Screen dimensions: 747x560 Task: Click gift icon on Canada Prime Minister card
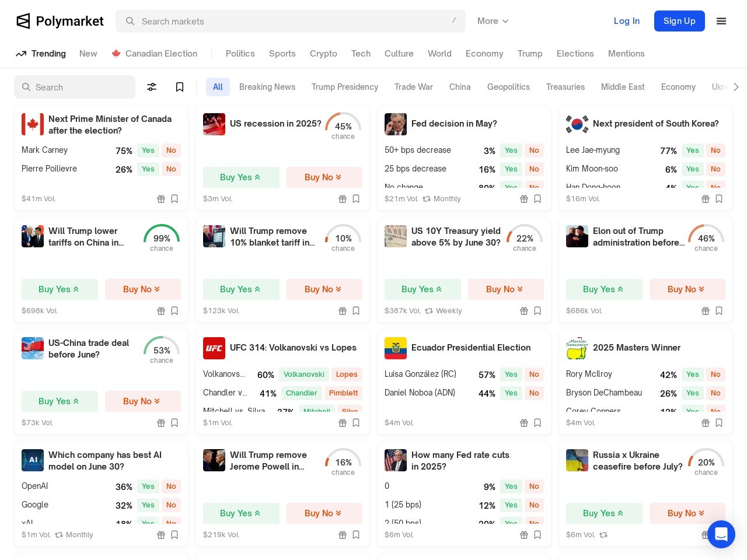pyautogui.click(x=161, y=199)
